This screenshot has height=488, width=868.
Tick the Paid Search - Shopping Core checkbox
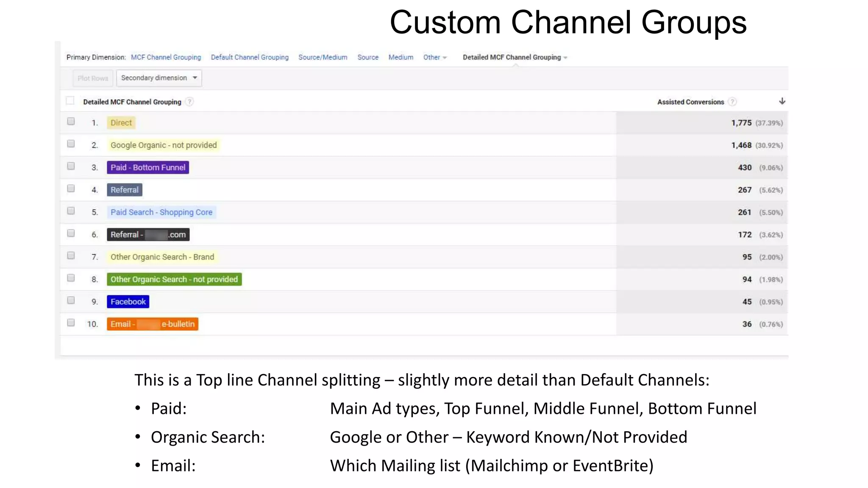point(71,211)
